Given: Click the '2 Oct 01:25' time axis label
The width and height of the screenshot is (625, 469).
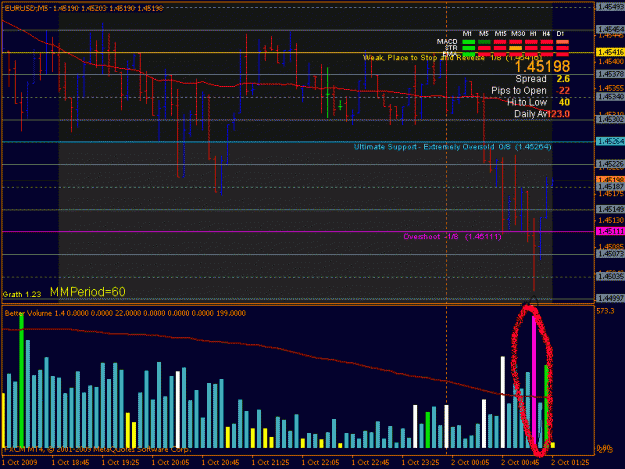Looking at the screenshot, I should (570, 463).
